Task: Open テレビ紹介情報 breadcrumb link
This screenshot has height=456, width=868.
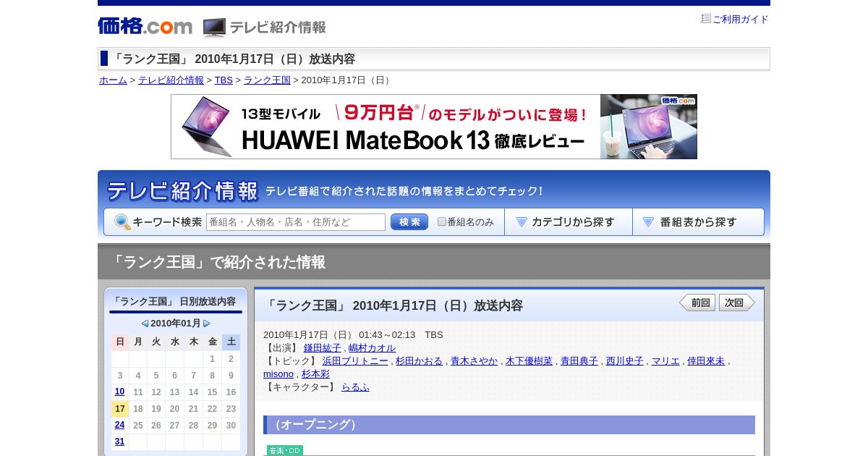Action: point(171,80)
